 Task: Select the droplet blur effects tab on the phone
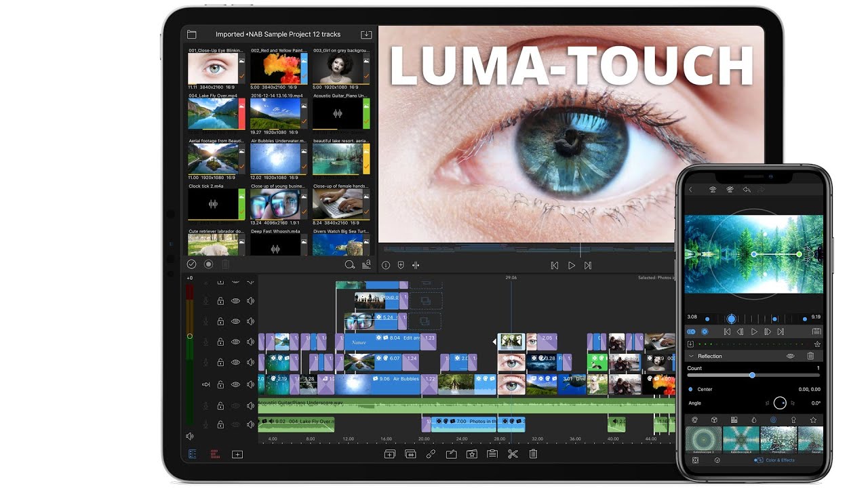pyautogui.click(x=753, y=420)
